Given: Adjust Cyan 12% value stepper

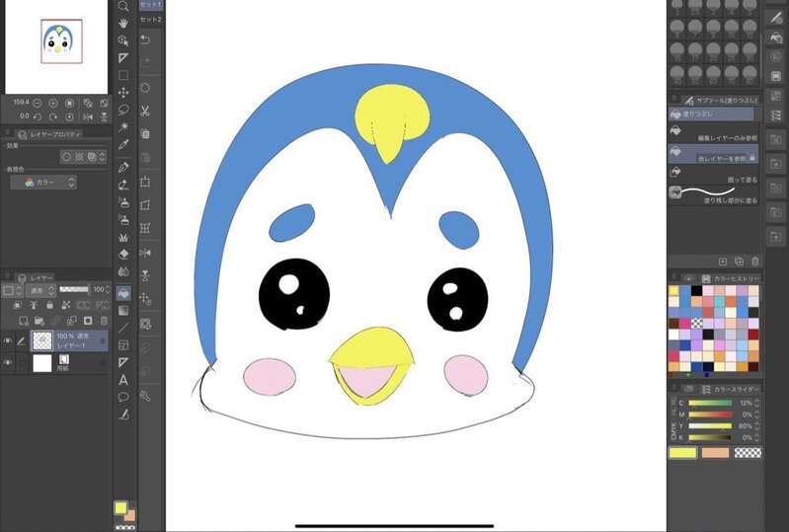Looking at the screenshot, I should tap(757, 404).
